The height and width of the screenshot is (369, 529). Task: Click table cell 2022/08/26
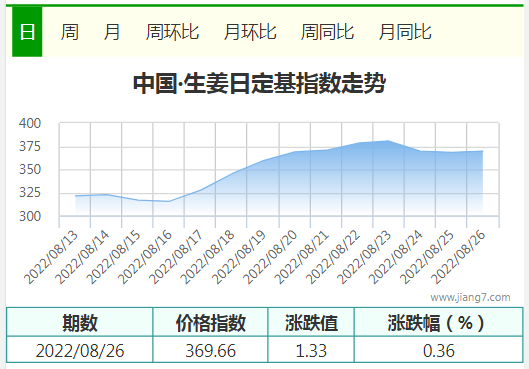coord(80,350)
